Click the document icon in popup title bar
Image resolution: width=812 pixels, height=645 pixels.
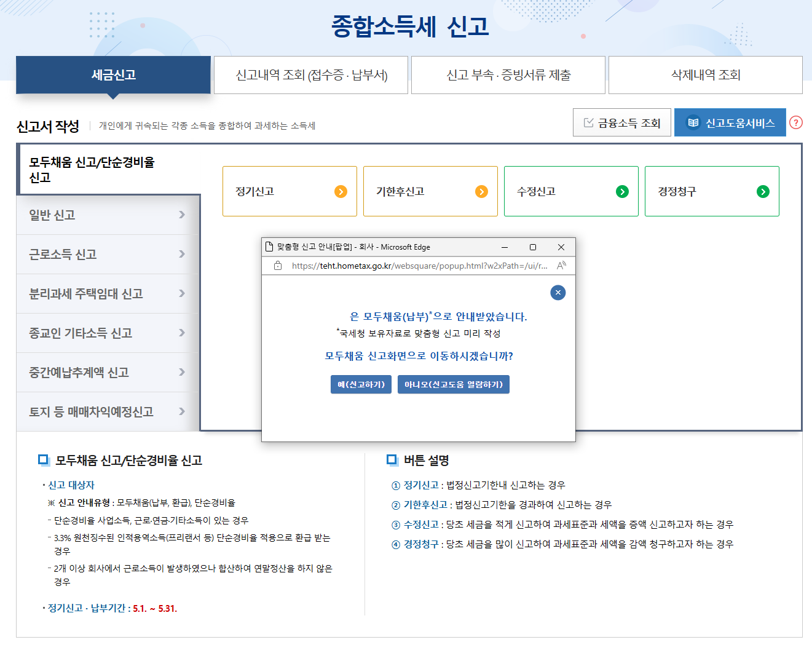pos(269,247)
